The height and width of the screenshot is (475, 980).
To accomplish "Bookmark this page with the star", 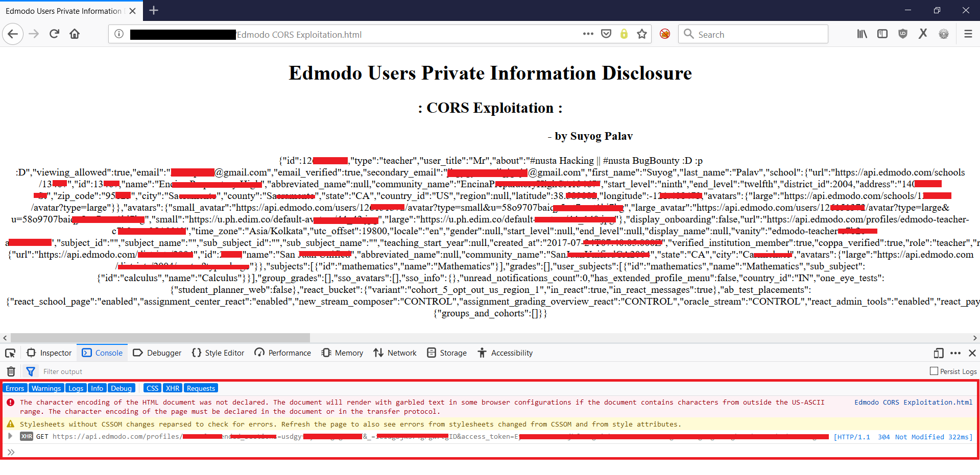I will point(642,34).
